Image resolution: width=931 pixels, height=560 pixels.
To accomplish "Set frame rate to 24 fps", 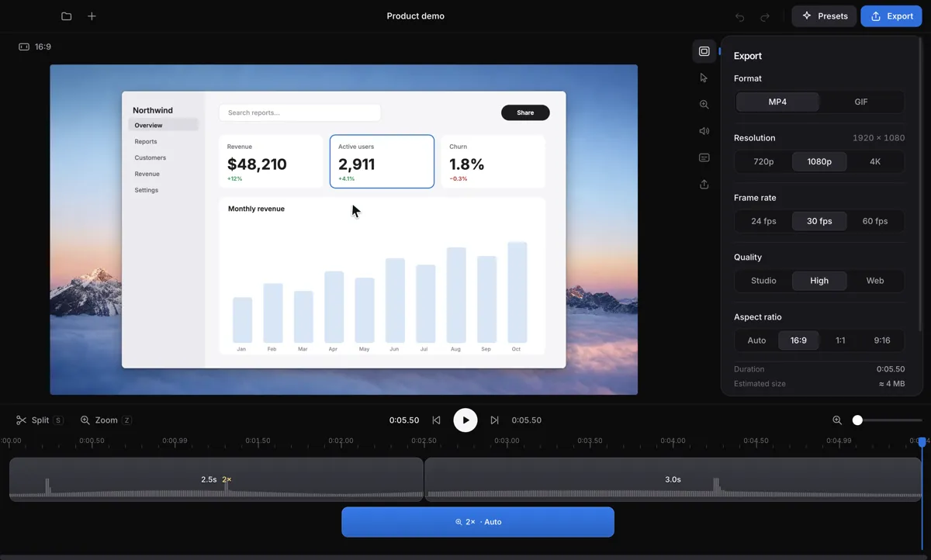I will [763, 221].
